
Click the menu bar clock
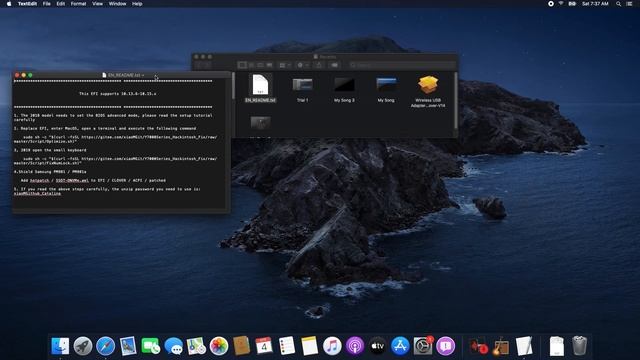coord(595,4)
